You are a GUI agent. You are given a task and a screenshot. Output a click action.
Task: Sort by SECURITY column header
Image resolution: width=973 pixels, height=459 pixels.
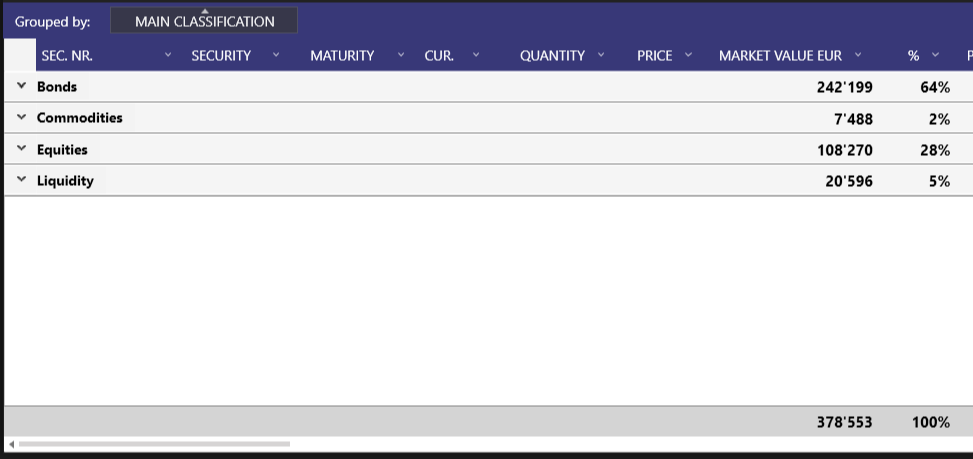click(x=221, y=56)
